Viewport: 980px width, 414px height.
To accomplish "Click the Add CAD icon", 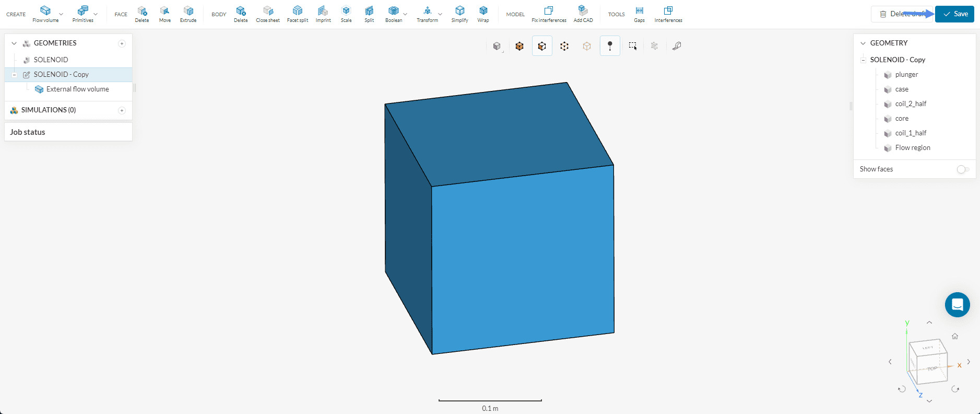I will click(x=583, y=14).
